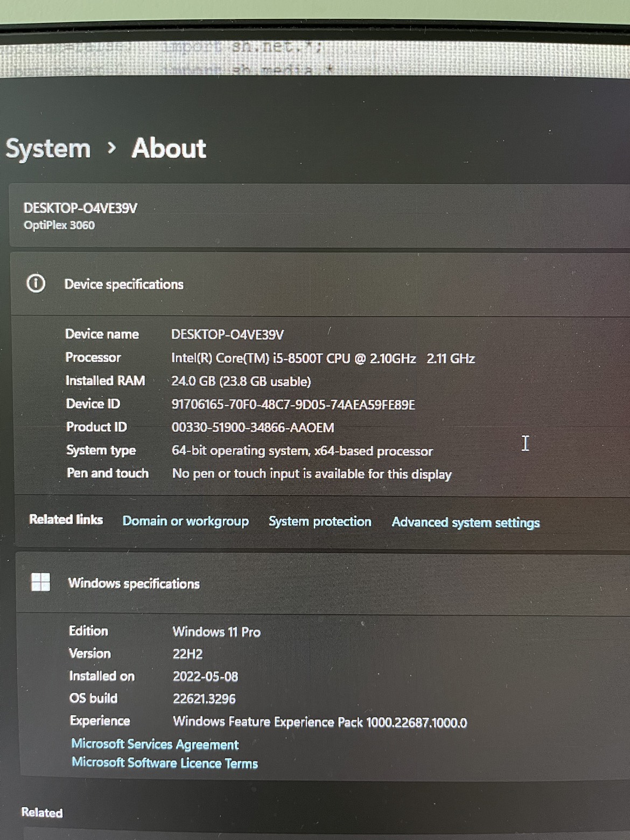Open the System protection link
The height and width of the screenshot is (840, 630).
pos(320,522)
